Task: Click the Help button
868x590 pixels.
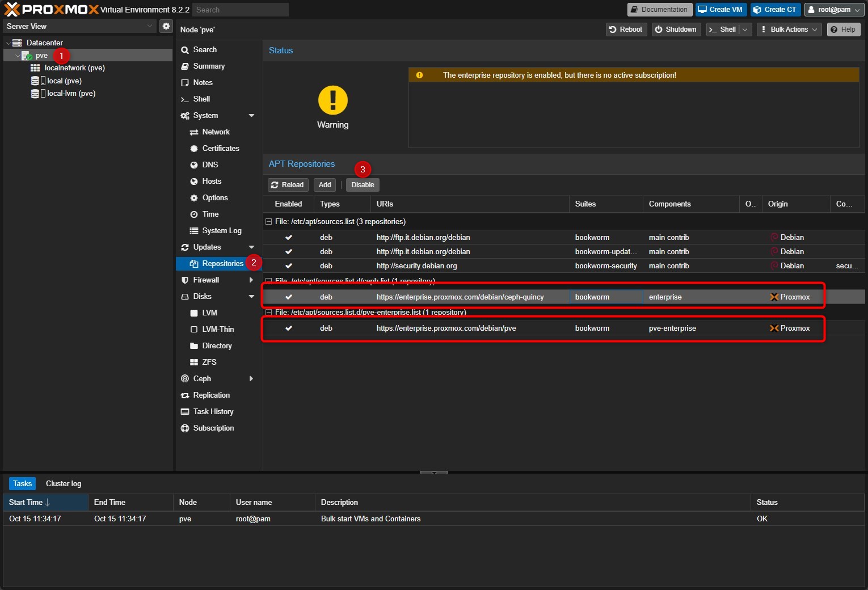Action: click(x=844, y=29)
